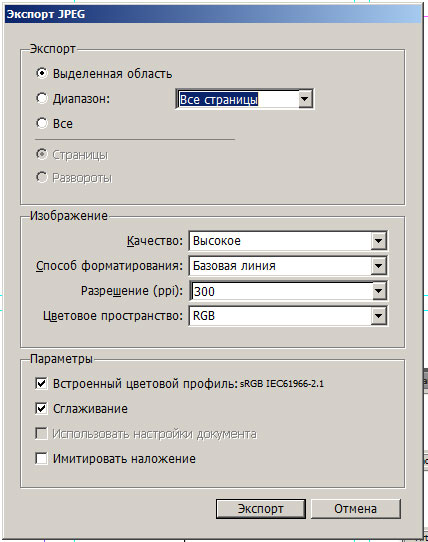Open the Цветовое пространство dropdown arrow
Screen dimensions: 428x542
(x=379, y=316)
